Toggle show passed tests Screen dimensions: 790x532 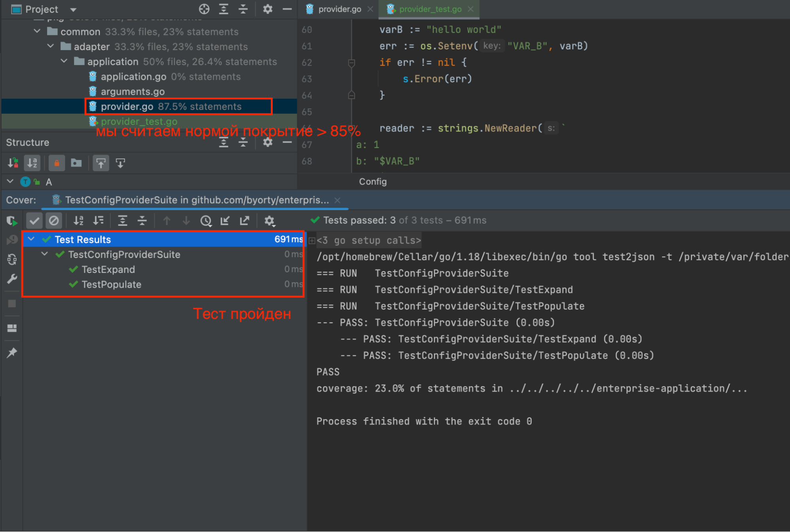34,220
